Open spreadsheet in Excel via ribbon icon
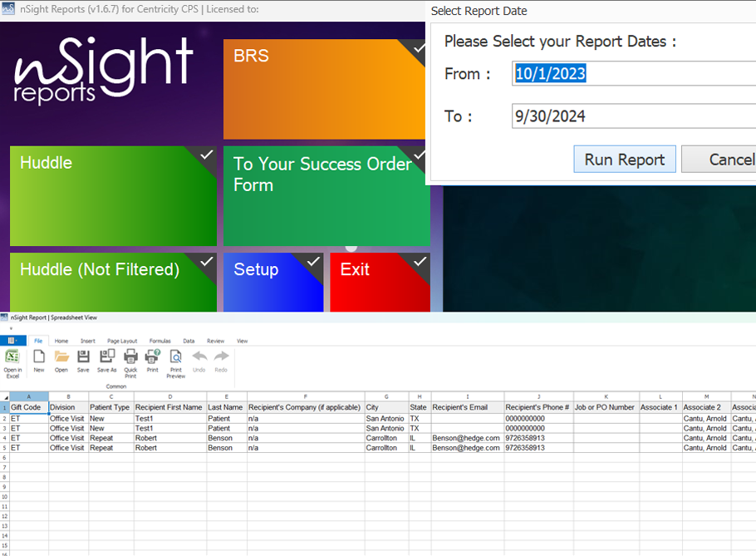This screenshot has width=756, height=556. (12, 363)
